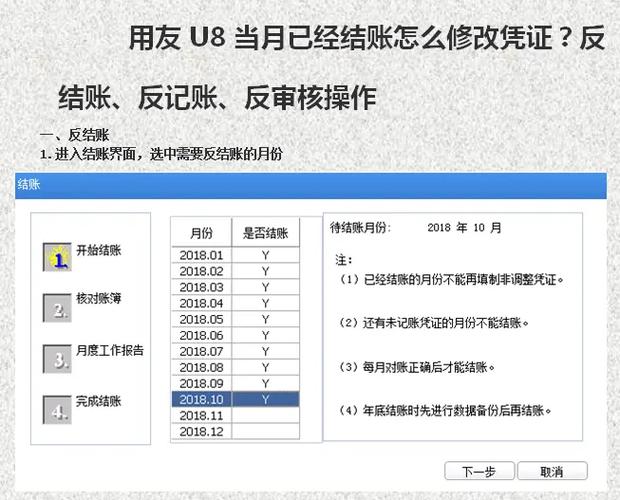Select the 2018.12 month row
Viewport: 620px width, 500px height.
[235, 431]
